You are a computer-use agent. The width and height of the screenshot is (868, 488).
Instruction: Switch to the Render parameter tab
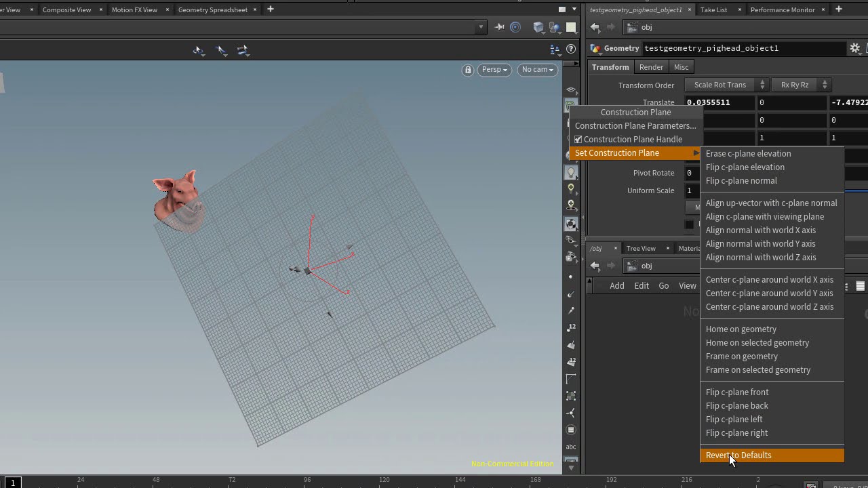click(651, 67)
